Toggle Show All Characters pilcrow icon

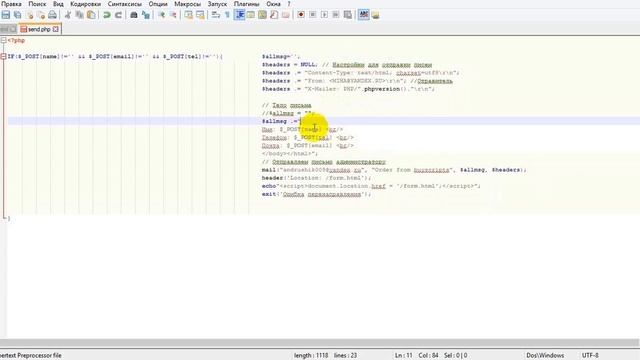click(x=227, y=15)
